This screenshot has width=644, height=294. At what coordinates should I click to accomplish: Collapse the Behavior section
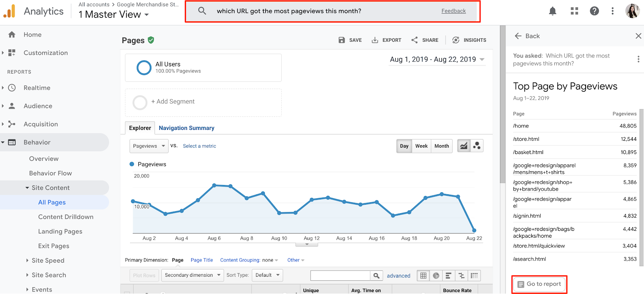(3, 142)
